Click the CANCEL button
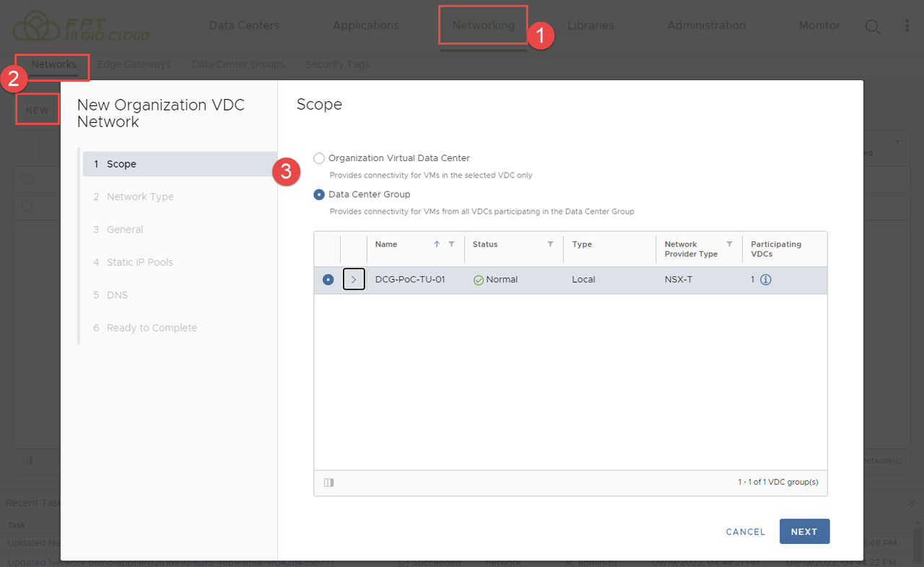This screenshot has height=567, width=924. pos(745,532)
